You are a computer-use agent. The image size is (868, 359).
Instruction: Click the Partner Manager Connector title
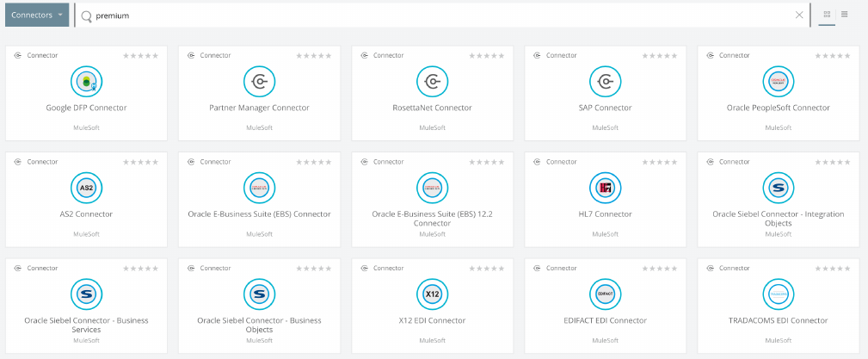coord(259,108)
